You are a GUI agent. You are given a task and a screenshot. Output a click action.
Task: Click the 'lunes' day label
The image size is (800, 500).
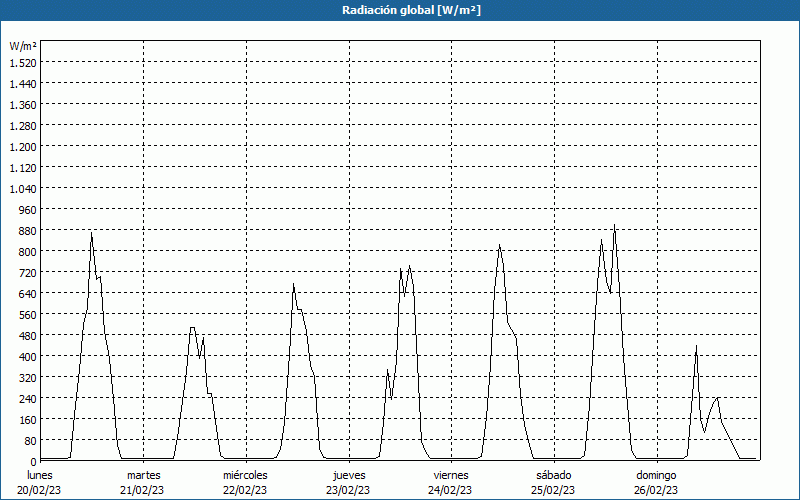[x=40, y=475]
